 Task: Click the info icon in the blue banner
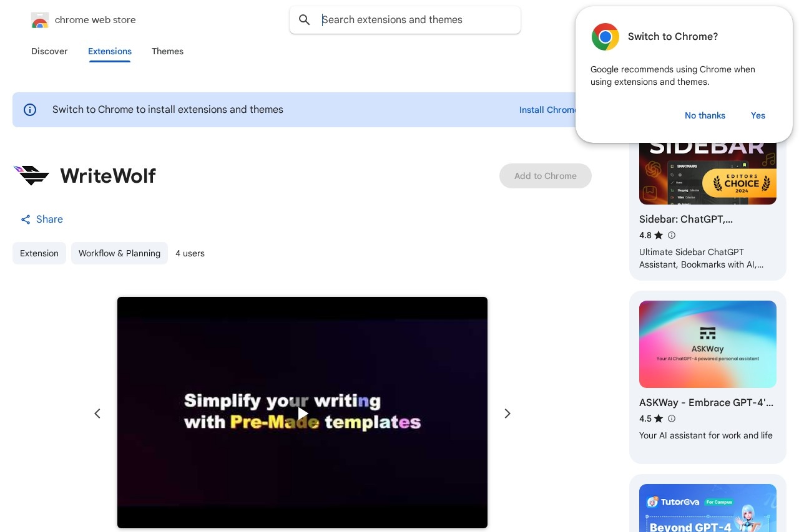click(x=30, y=110)
